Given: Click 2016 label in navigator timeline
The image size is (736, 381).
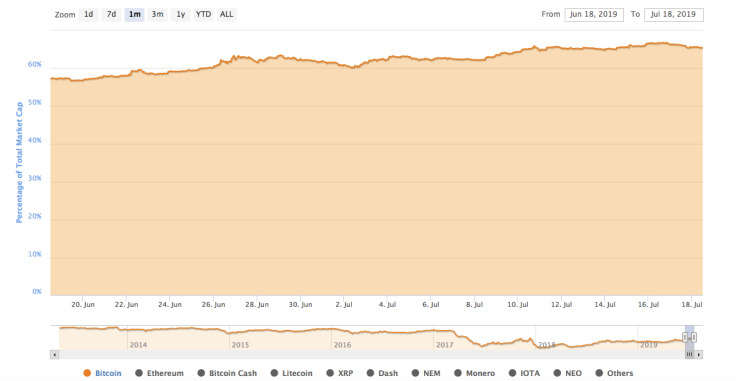Looking at the screenshot, I should (x=342, y=345).
